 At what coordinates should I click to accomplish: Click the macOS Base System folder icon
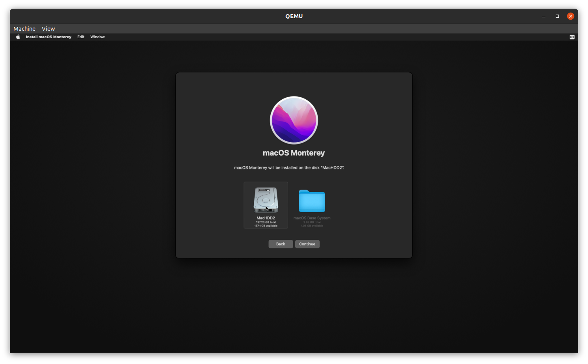click(x=312, y=201)
